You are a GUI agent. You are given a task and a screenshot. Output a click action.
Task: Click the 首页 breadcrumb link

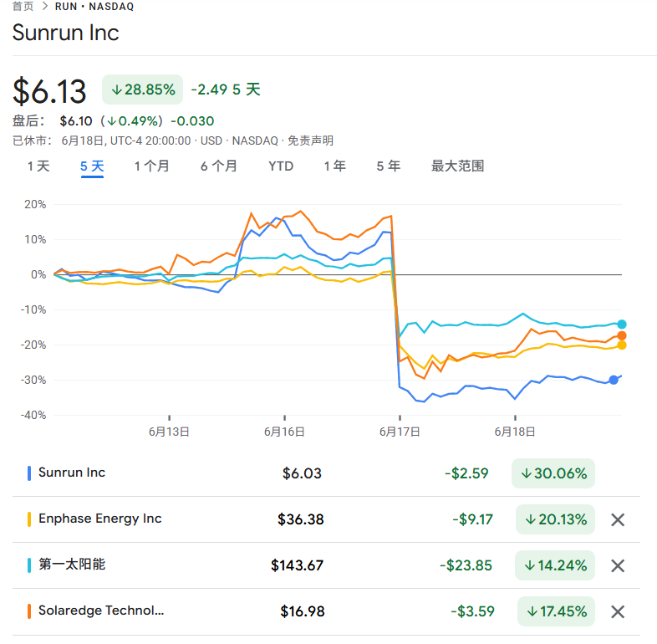click(x=23, y=7)
